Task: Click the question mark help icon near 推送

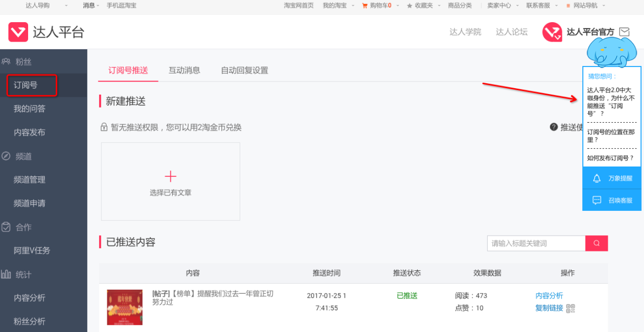Action: coord(554,127)
